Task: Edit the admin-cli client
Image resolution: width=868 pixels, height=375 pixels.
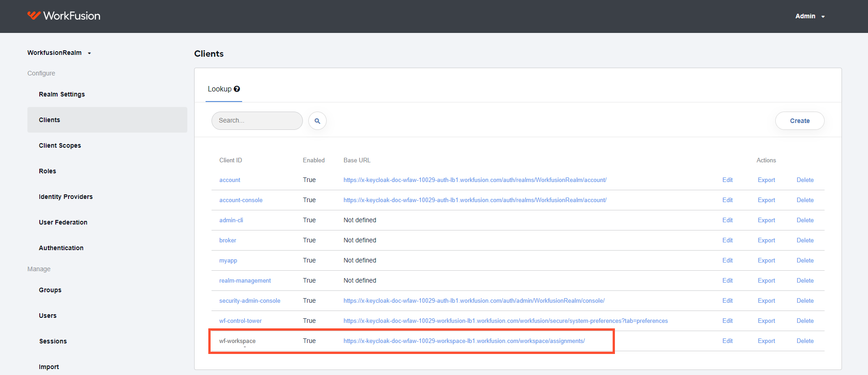Action: point(727,220)
